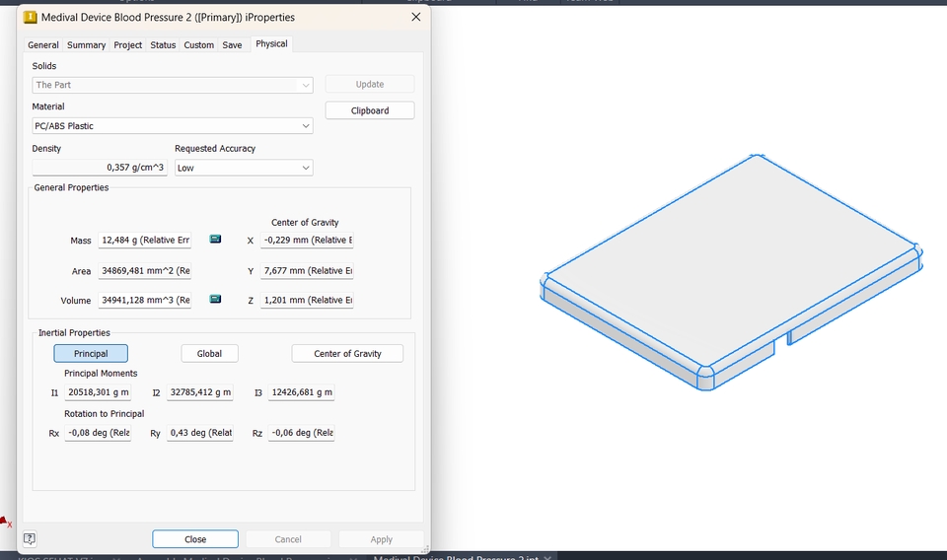Click the Close button
The image size is (947, 560).
click(195, 539)
